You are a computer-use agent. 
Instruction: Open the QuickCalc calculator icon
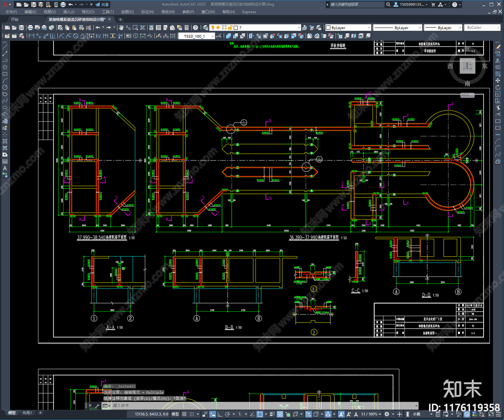coord(186,28)
